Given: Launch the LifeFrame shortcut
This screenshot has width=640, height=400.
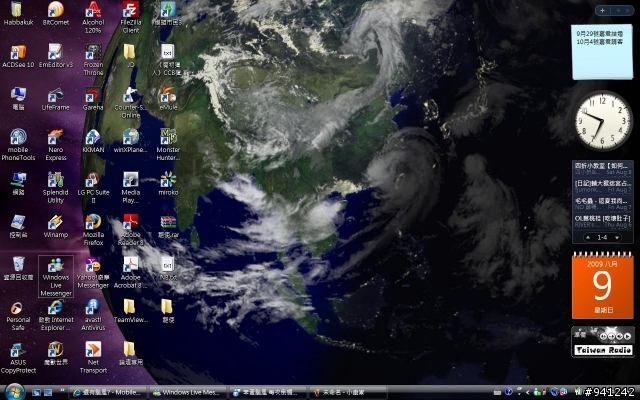Looking at the screenshot, I should pos(56,99).
